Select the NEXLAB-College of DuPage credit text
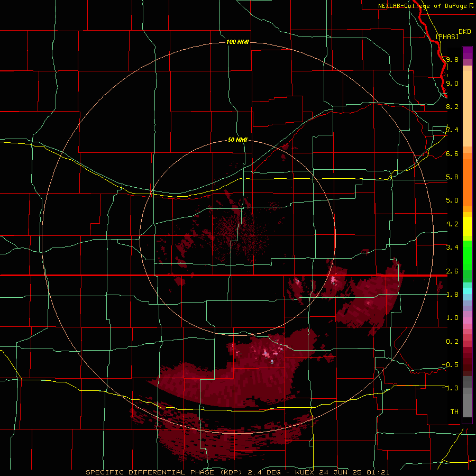The width and height of the screenshot is (476, 476). point(423,6)
